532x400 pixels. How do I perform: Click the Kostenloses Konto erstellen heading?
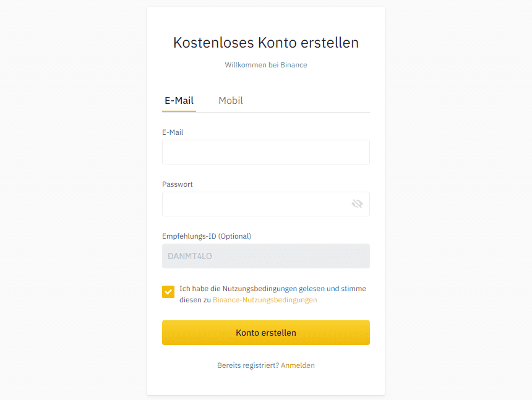(x=265, y=43)
